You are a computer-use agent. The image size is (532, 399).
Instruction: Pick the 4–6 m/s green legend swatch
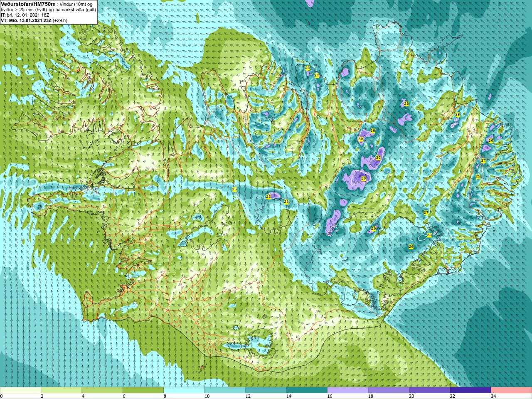[x=102, y=390]
